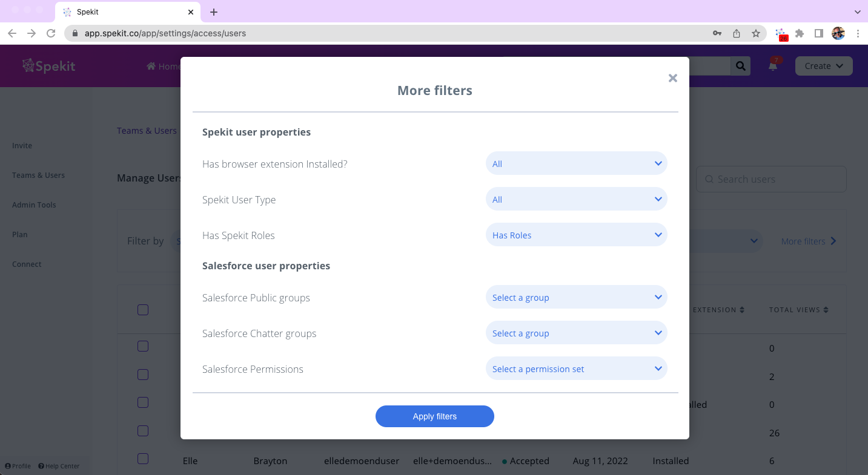868x475 pixels.
Task: Click the browser forward arrow
Action: [31, 33]
